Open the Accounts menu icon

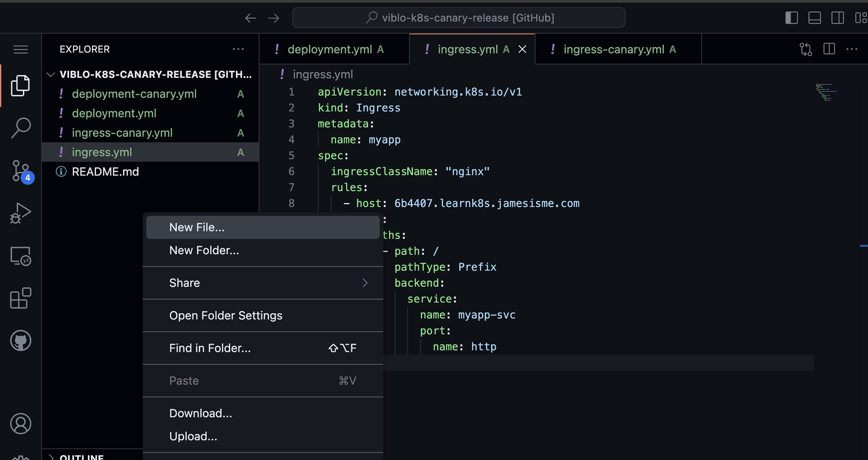pos(21,424)
